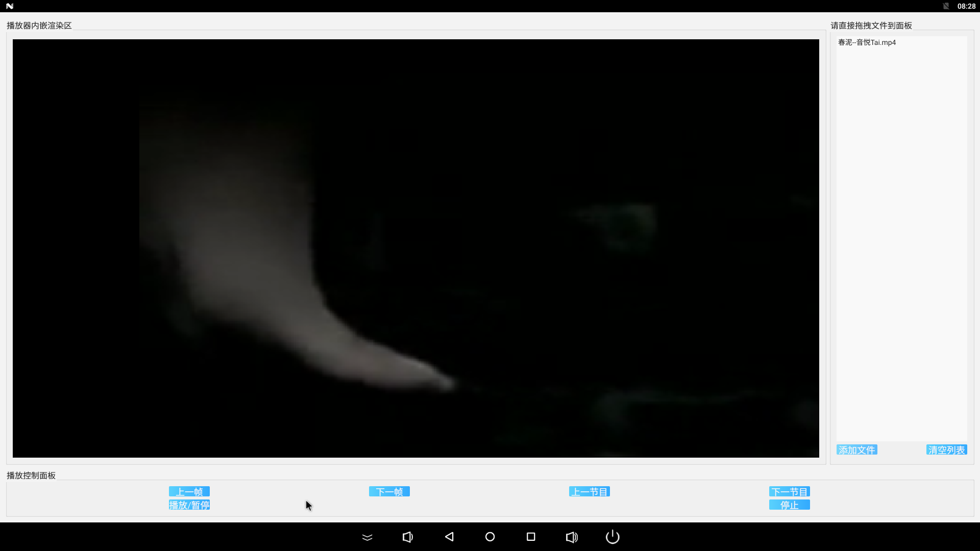Skip to next program with 下一节目
This screenshot has width=980, height=551.
[790, 491]
